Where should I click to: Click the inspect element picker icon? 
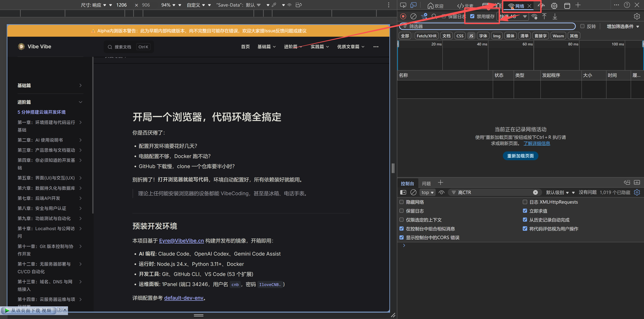click(x=403, y=5)
